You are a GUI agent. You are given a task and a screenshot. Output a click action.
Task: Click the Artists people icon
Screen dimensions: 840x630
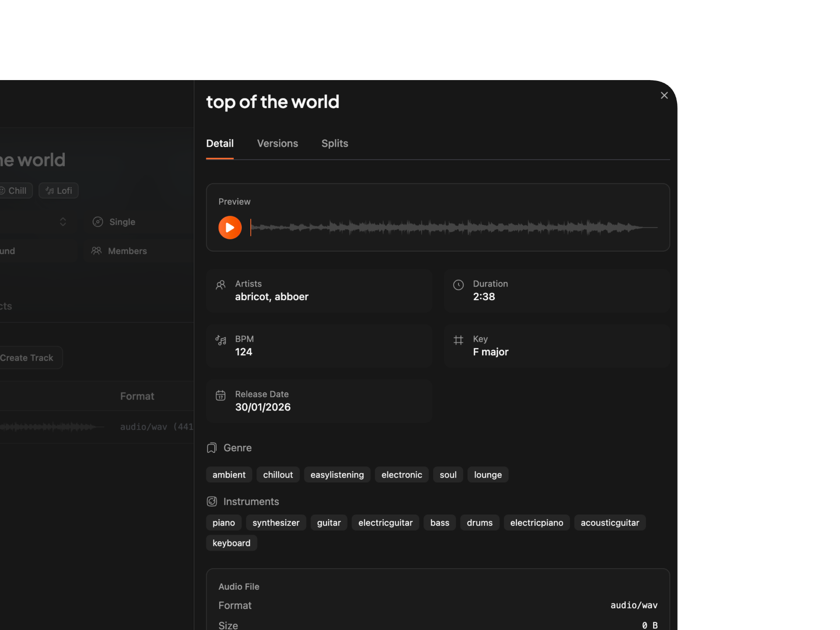[221, 285]
